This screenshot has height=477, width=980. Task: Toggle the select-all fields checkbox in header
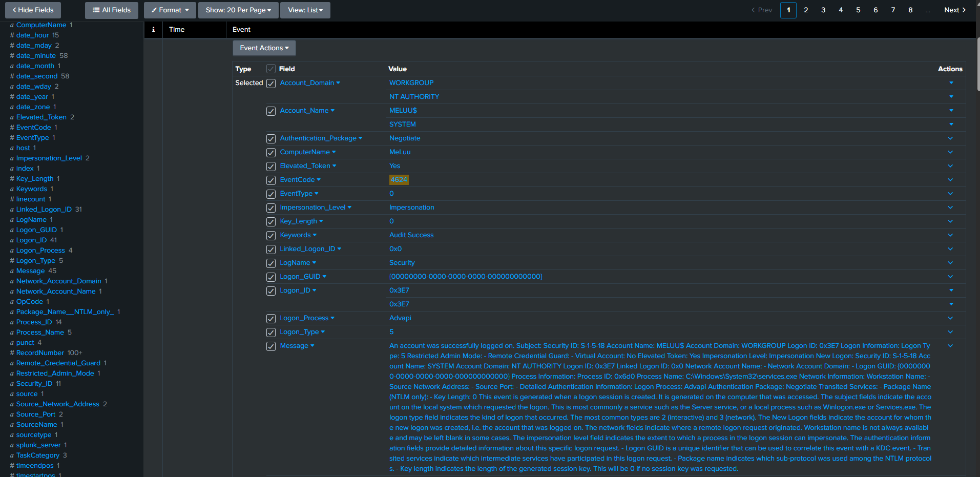point(271,69)
